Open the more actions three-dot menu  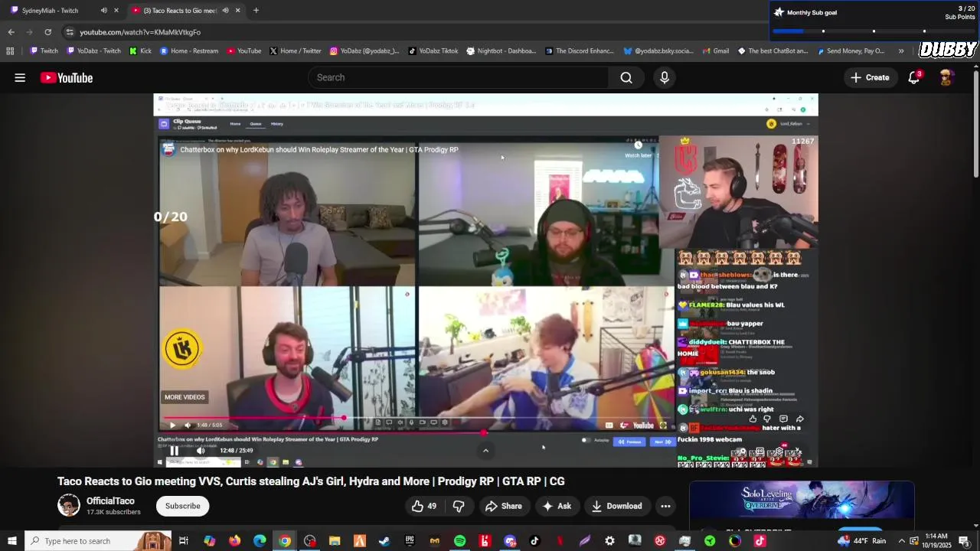click(665, 506)
